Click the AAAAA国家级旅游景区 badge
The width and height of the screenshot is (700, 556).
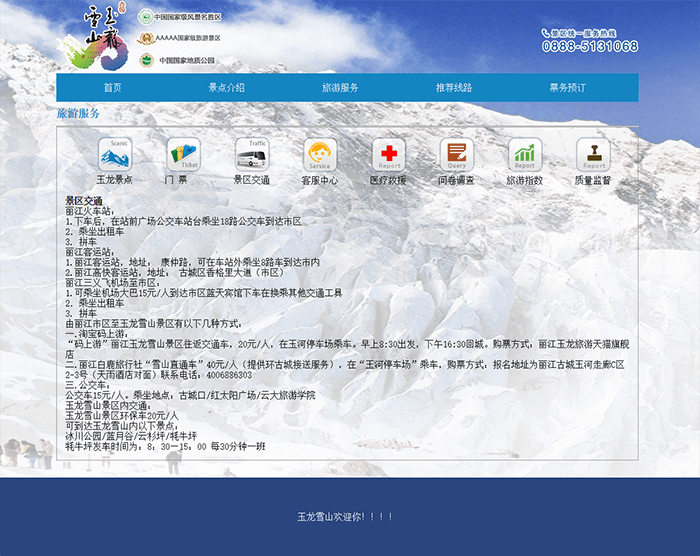pyautogui.click(x=180, y=38)
